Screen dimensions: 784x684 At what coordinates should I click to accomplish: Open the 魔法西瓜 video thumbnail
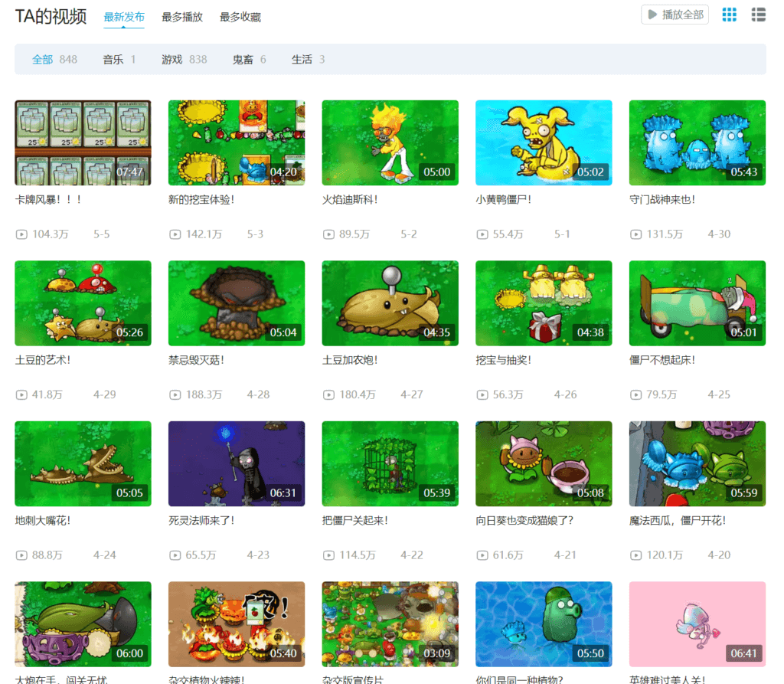coord(697,464)
